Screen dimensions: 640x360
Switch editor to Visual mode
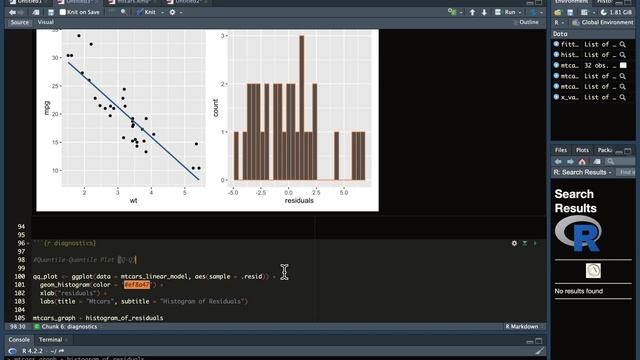click(46, 22)
